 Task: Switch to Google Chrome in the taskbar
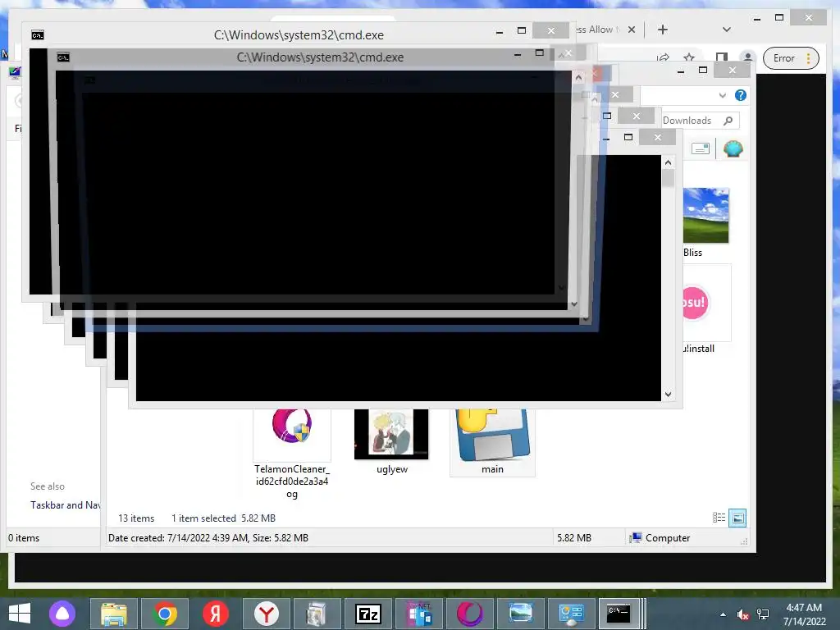(x=165, y=614)
